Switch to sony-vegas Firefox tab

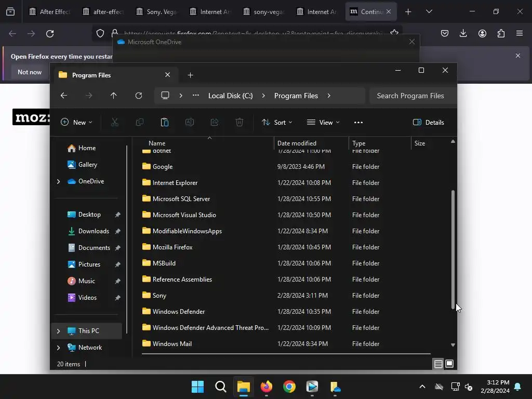click(263, 11)
